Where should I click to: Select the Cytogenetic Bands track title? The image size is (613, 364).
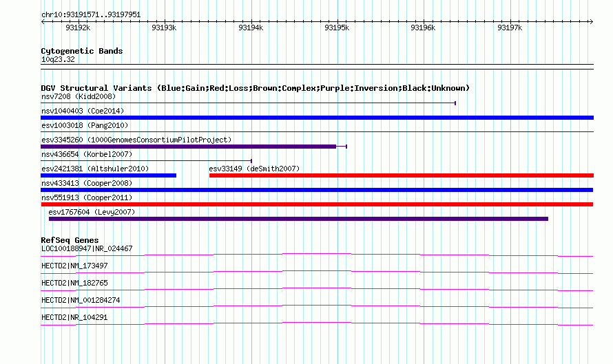[x=82, y=51]
